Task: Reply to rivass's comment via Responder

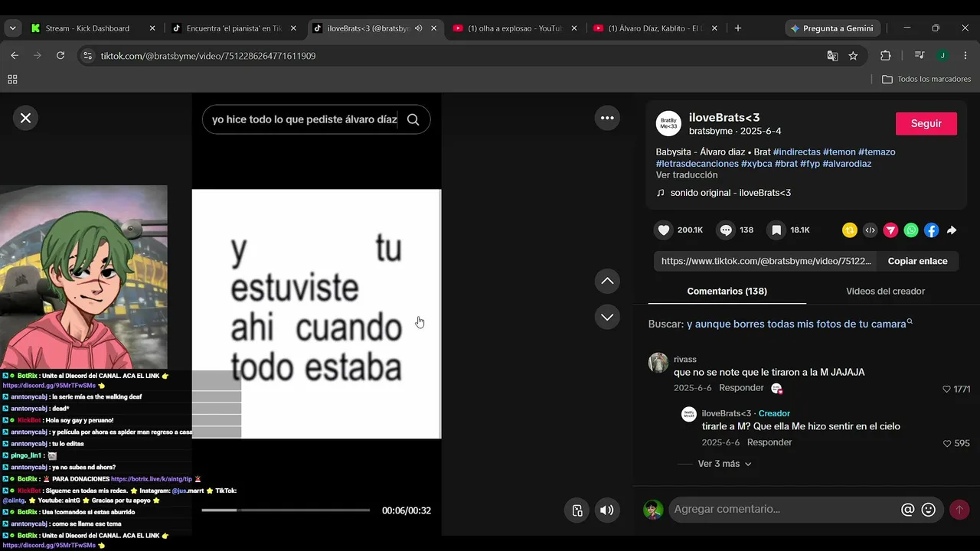Action: (x=741, y=388)
